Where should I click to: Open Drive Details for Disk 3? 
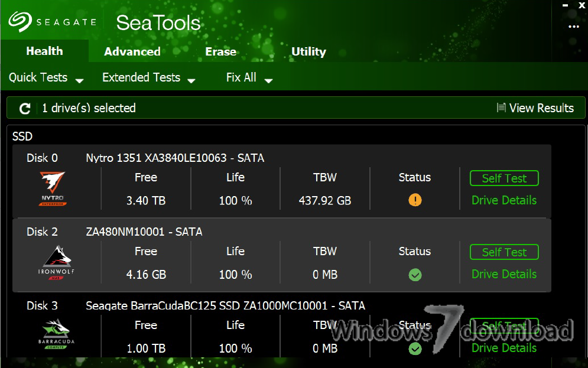click(504, 348)
